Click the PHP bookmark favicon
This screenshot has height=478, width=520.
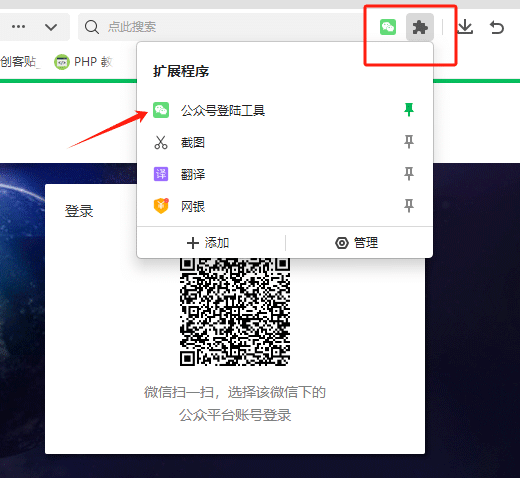(x=62, y=62)
